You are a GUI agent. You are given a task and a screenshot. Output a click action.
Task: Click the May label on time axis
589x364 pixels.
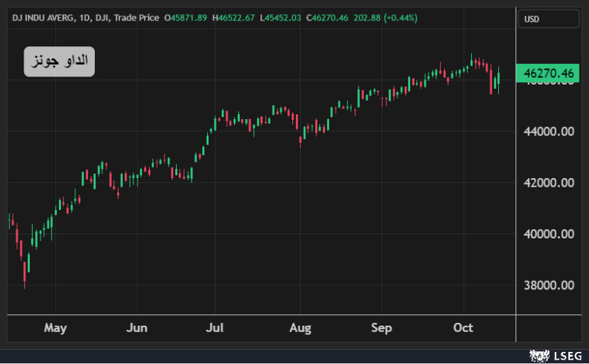click(x=55, y=328)
